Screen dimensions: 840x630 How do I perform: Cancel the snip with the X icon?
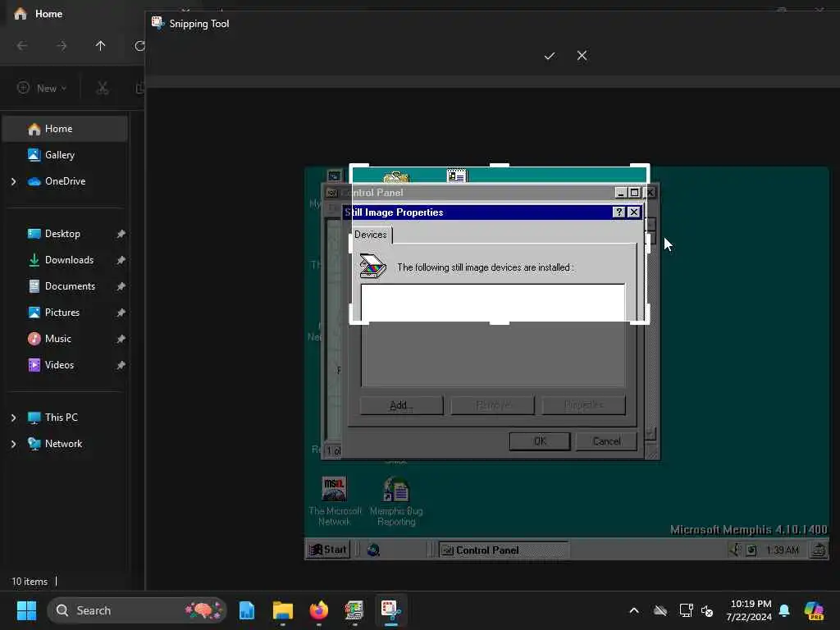(x=582, y=56)
